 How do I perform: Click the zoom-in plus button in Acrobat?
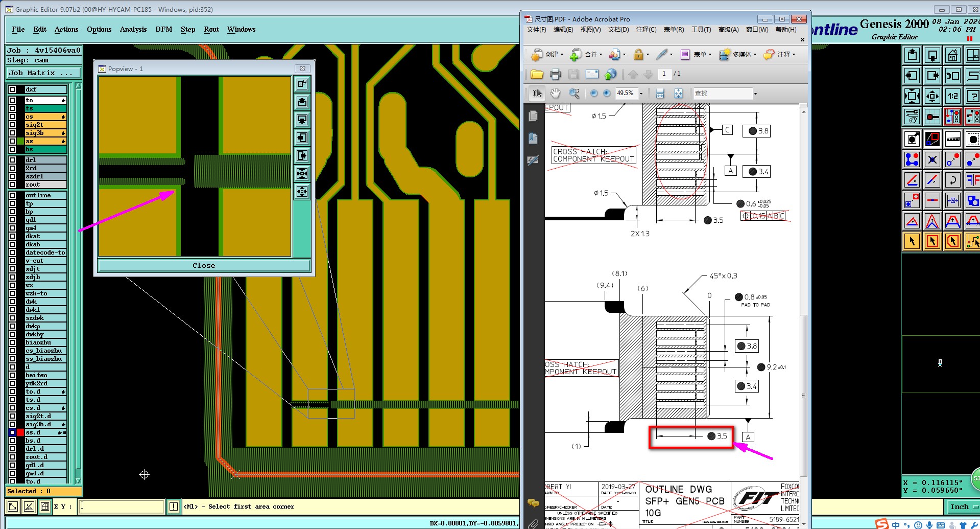click(607, 94)
